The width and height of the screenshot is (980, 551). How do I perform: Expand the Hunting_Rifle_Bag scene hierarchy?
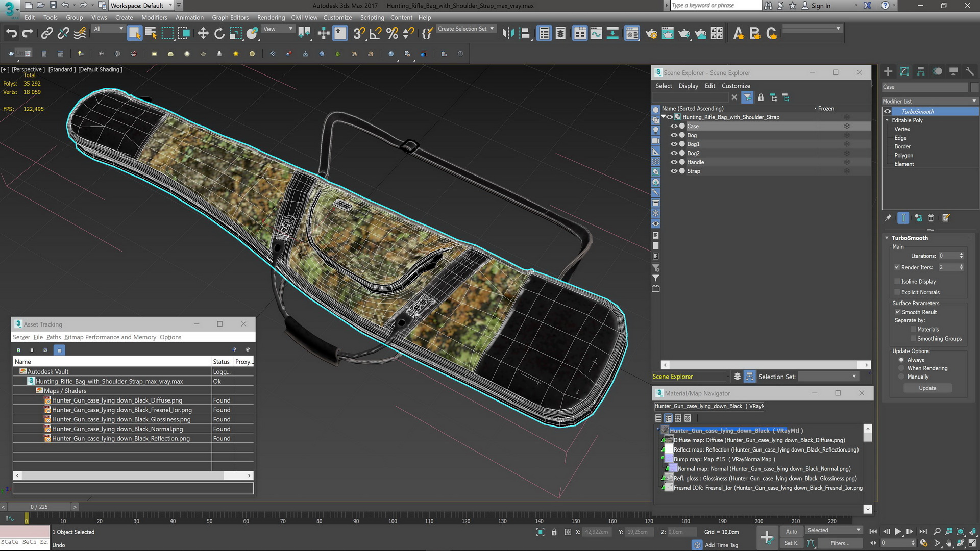point(664,117)
